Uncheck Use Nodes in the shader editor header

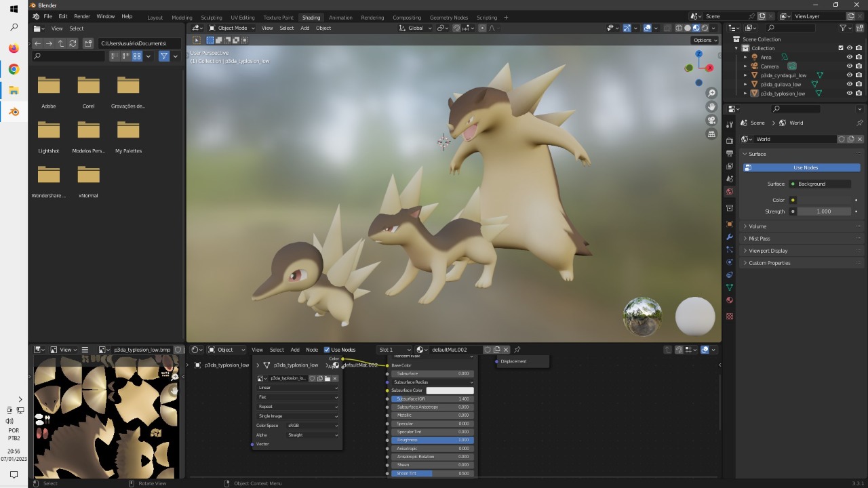pos(327,350)
